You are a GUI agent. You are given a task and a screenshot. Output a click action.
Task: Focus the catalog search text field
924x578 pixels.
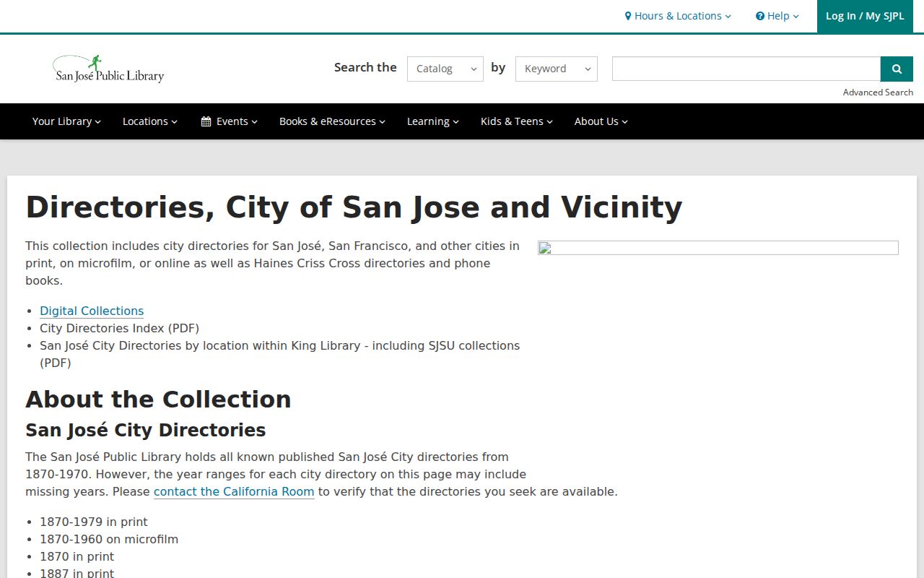pyautogui.click(x=746, y=69)
